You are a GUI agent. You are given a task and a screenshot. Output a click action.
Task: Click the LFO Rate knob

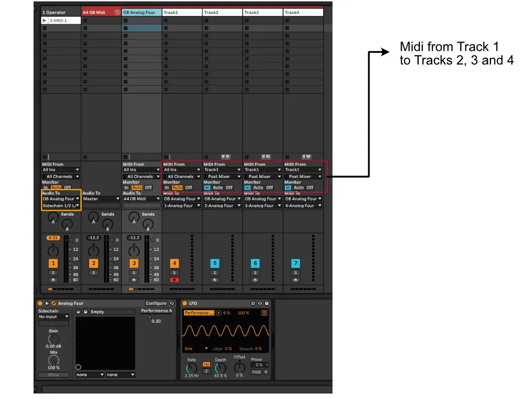pos(192,368)
